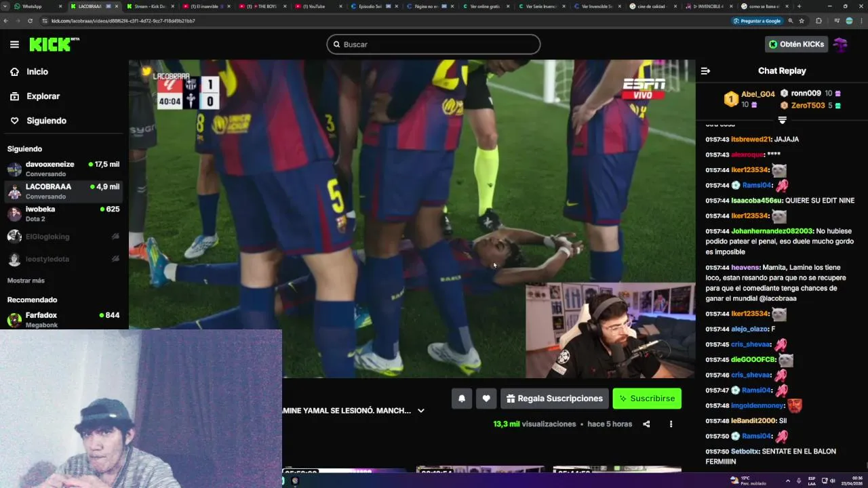Open the hamburger sidebar menu
This screenshot has width=868, height=488.
click(x=14, y=44)
